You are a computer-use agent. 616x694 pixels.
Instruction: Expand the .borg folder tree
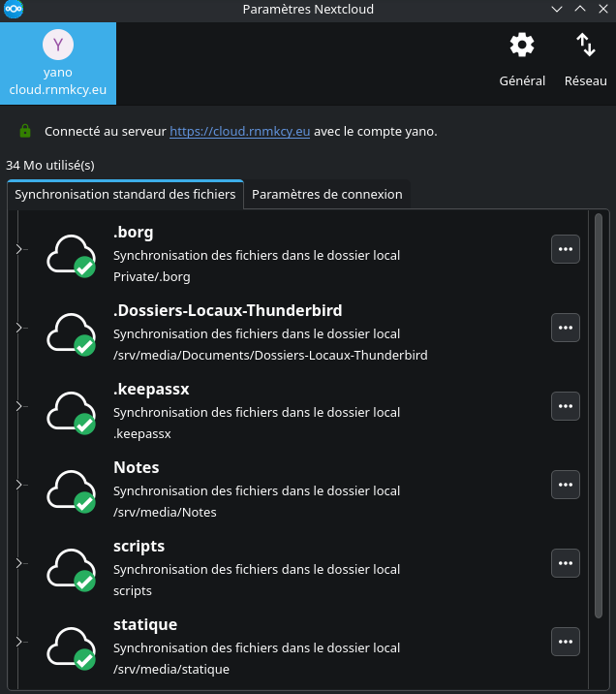(x=18, y=249)
